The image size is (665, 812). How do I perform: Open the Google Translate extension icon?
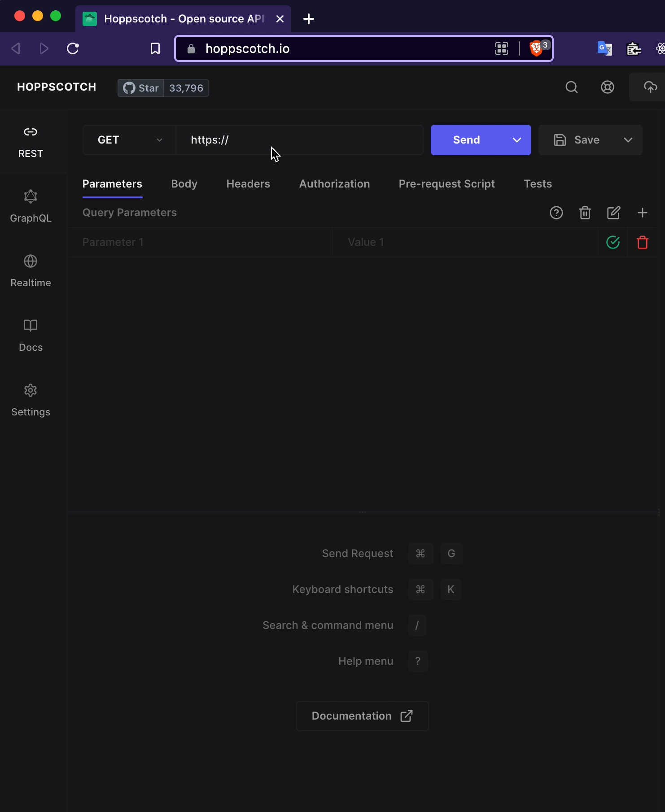click(605, 48)
